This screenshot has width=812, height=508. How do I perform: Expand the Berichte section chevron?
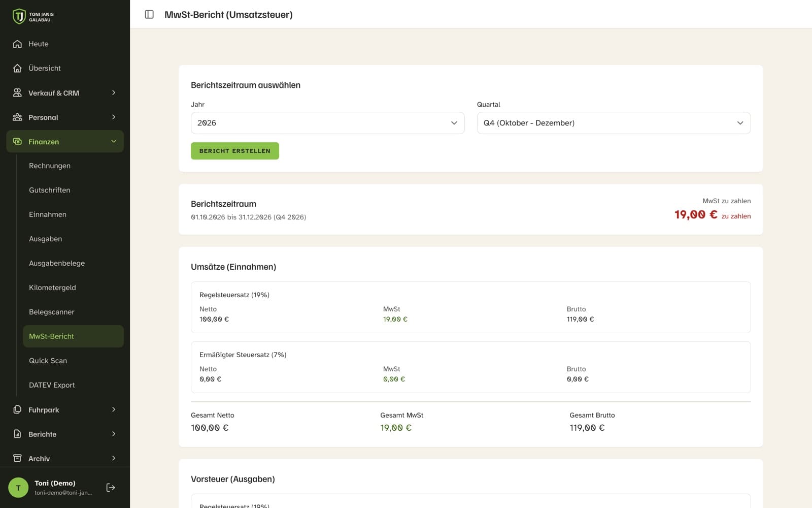tap(114, 434)
